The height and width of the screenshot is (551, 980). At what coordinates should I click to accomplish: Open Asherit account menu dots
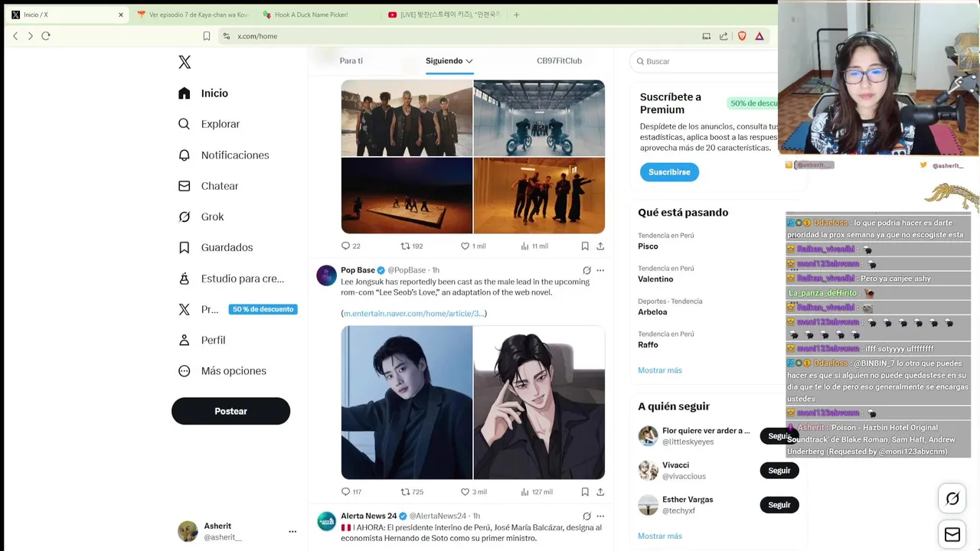coord(292,531)
